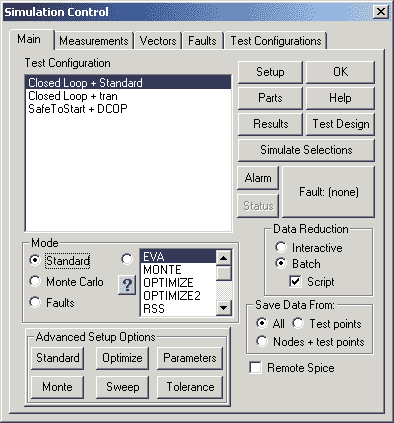Image resolution: width=394 pixels, height=423 pixels.
Task: Select SafeToStart + DCOP configuration
Action: pos(128,109)
